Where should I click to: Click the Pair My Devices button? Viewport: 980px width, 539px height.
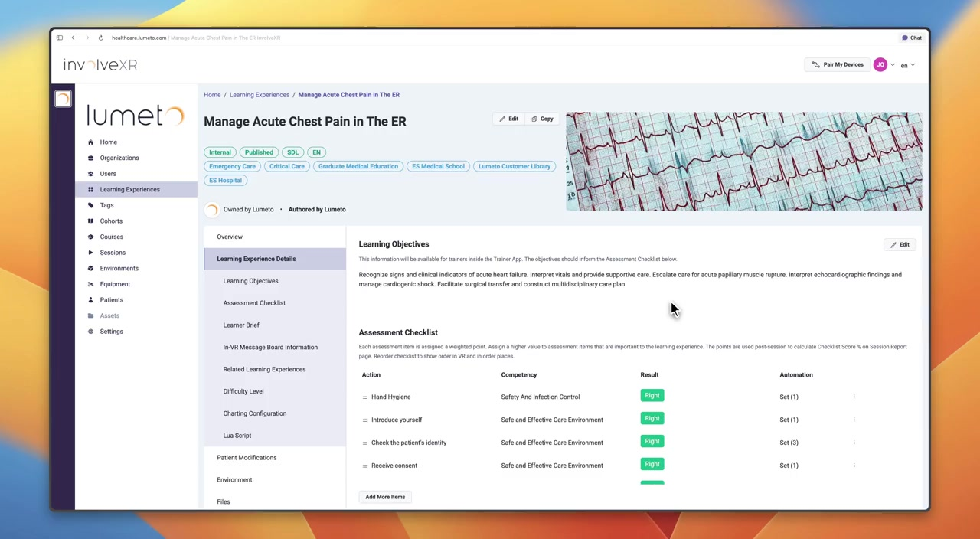coord(837,65)
